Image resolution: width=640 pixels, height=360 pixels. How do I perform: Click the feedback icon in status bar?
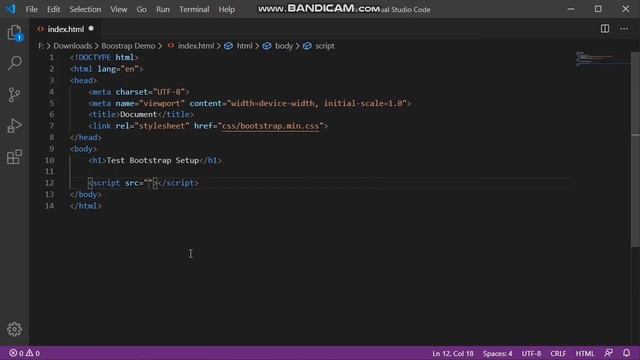point(609,353)
